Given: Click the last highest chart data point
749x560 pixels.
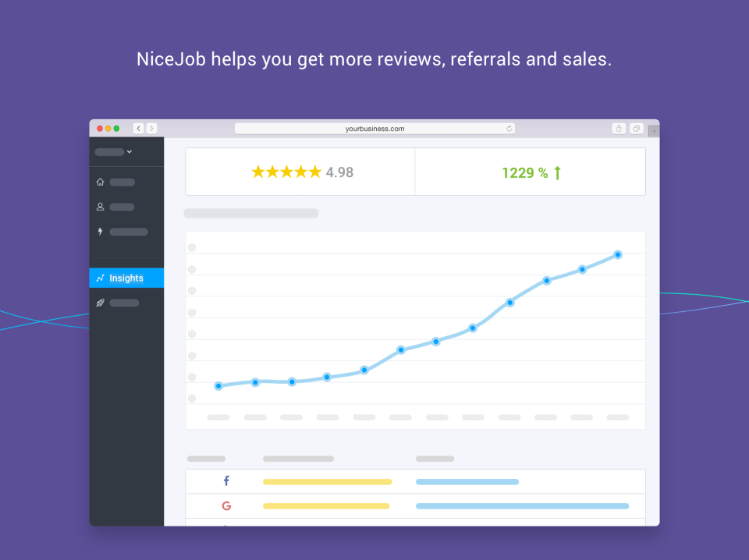Looking at the screenshot, I should (618, 254).
